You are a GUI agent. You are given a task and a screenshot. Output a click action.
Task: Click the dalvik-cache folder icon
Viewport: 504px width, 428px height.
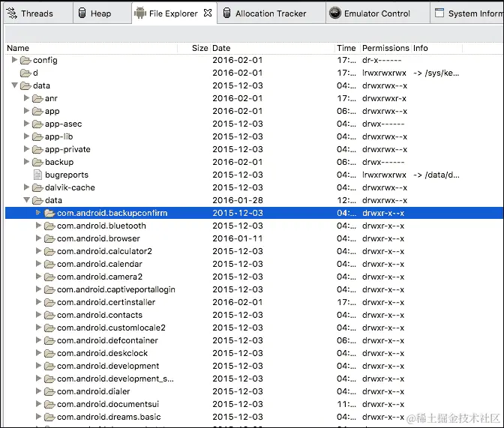tap(37, 188)
